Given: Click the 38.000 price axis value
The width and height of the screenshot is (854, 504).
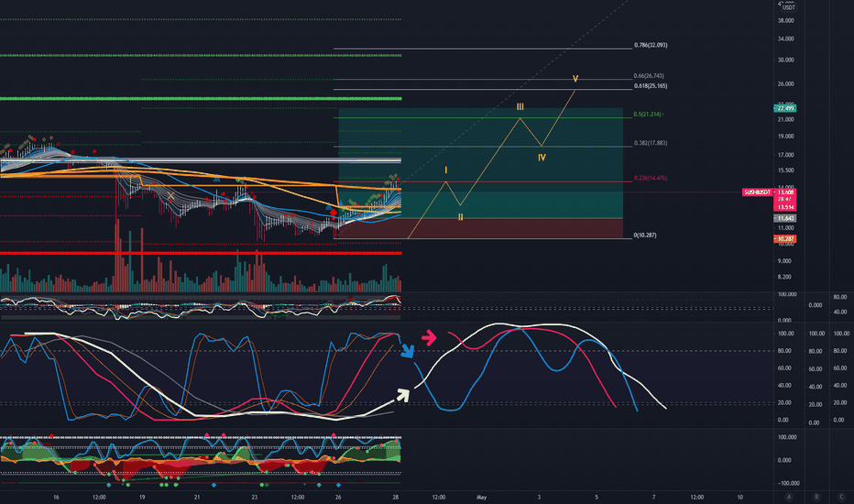Looking at the screenshot, I should point(785,21).
